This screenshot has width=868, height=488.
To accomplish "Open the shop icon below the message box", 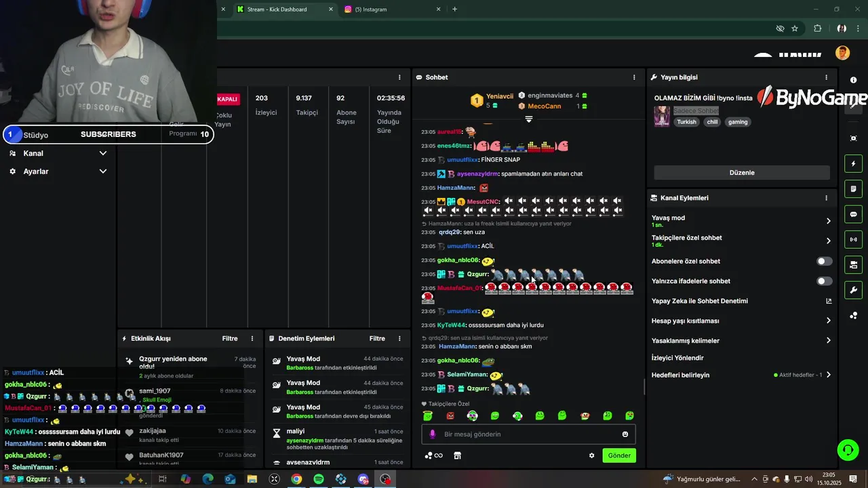I will point(458,455).
